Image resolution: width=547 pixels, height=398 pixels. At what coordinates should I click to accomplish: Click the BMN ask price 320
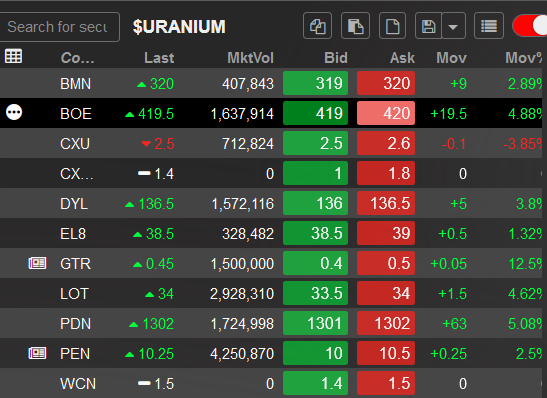(x=386, y=83)
